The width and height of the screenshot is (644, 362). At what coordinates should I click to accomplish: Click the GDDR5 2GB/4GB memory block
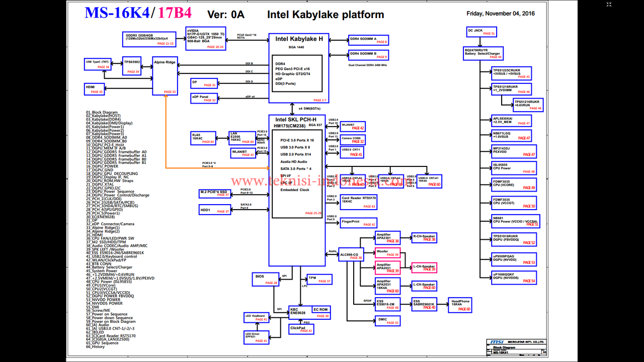148,39
